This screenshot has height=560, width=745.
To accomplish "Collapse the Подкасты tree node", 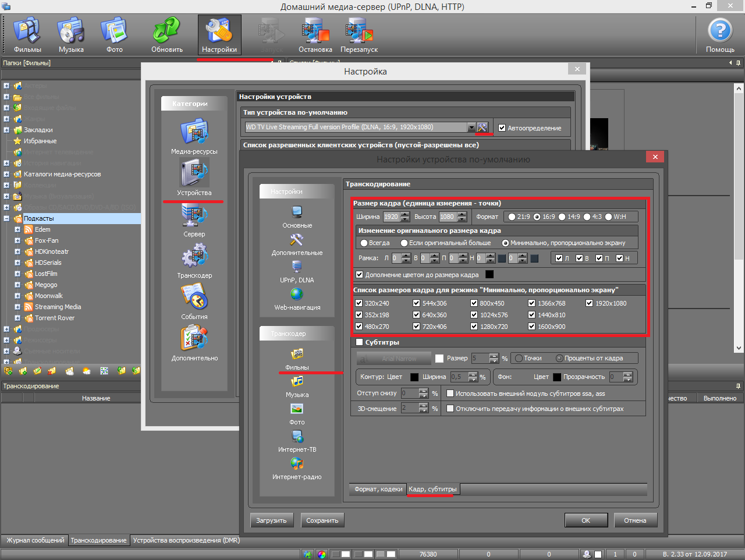I will tap(6, 219).
